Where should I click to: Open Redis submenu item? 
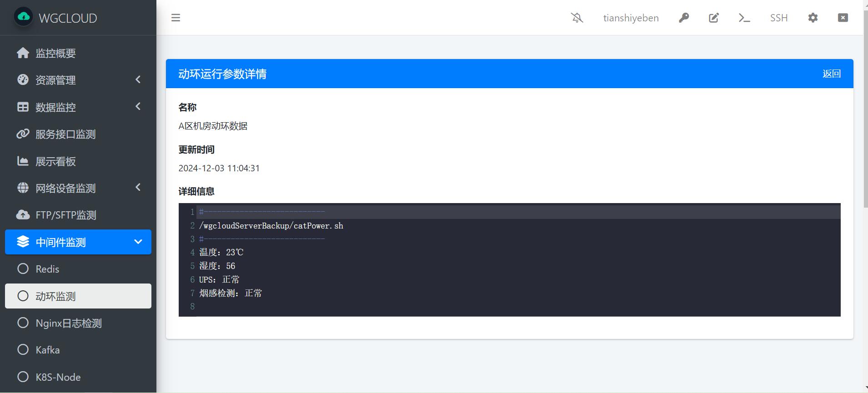coord(78,269)
